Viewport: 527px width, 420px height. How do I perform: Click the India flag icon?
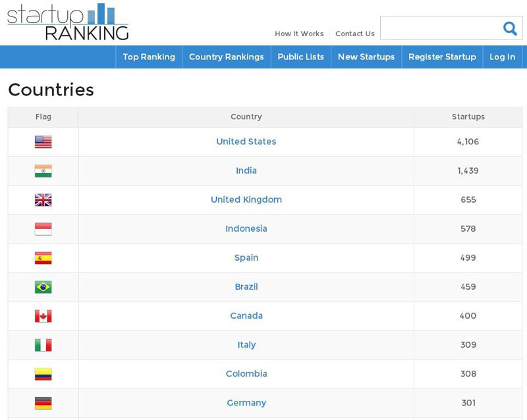[x=43, y=171]
